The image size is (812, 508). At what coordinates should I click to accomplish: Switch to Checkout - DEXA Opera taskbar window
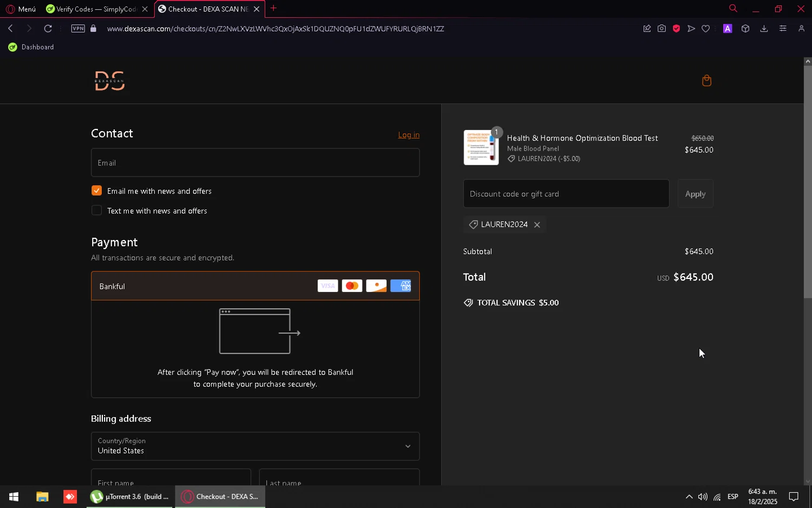[220, 497]
